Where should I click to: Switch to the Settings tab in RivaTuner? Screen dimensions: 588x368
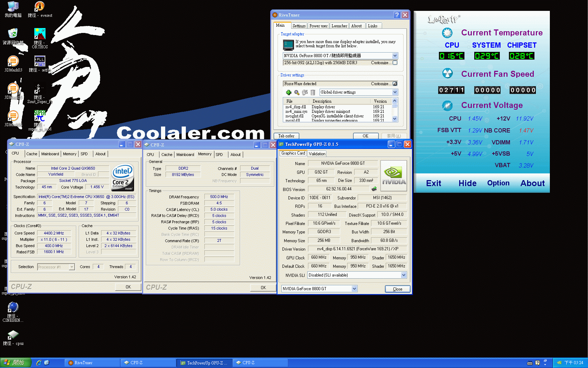coord(299,26)
